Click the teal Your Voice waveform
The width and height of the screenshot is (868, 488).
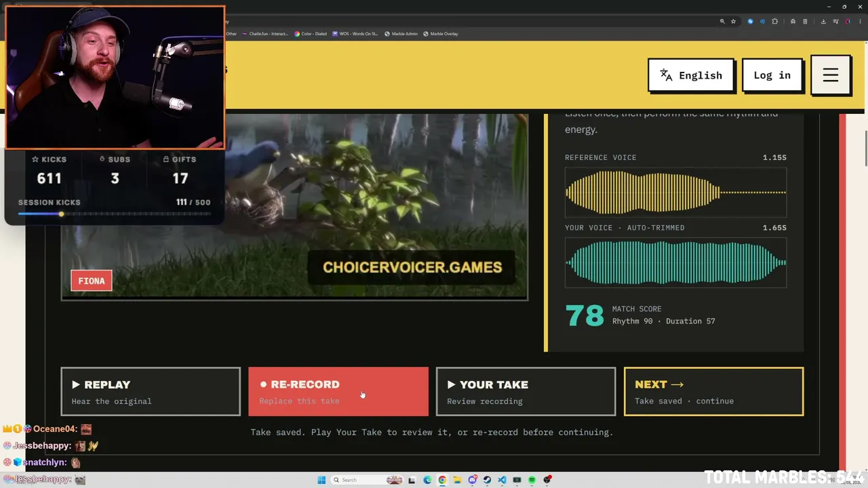coord(675,262)
